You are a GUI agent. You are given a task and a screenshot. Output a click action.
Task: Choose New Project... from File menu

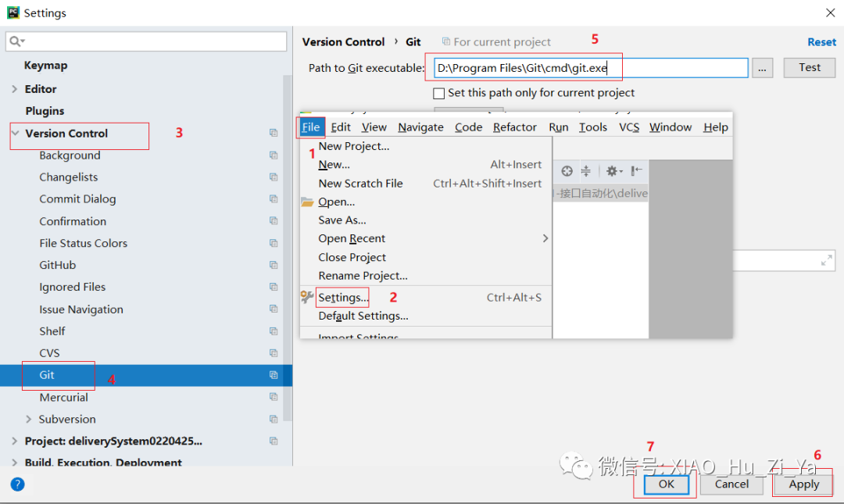(426, 146)
